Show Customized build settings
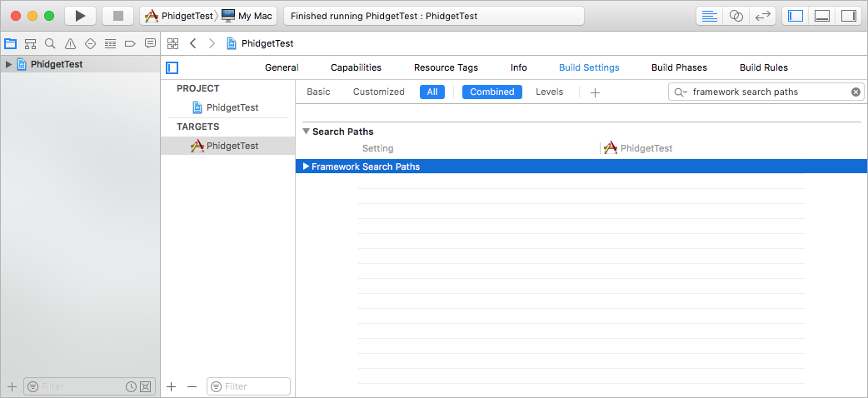The image size is (868, 398). pos(379,92)
